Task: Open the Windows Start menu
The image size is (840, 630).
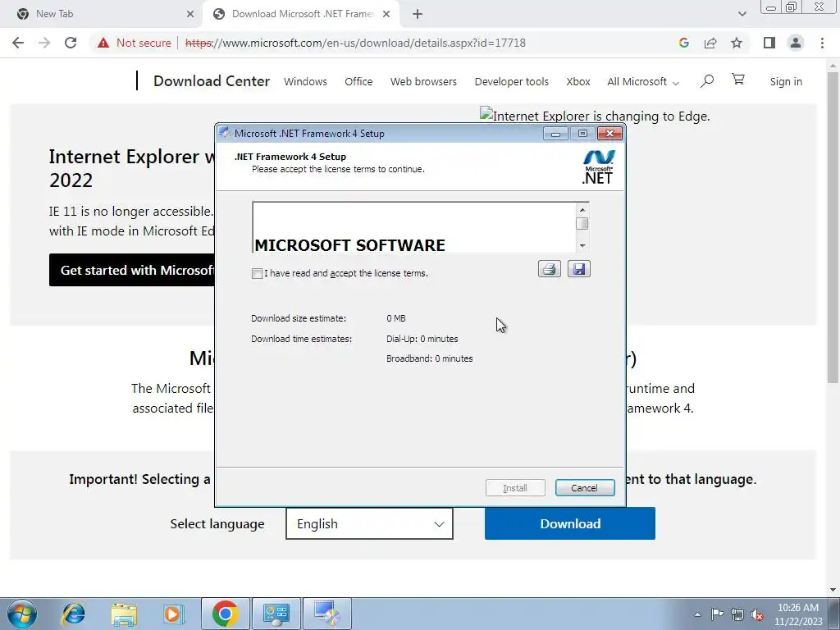Action: (22, 614)
